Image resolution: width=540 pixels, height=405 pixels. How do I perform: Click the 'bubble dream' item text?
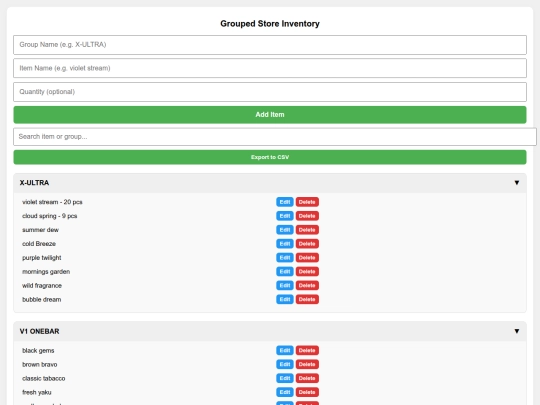point(41,300)
